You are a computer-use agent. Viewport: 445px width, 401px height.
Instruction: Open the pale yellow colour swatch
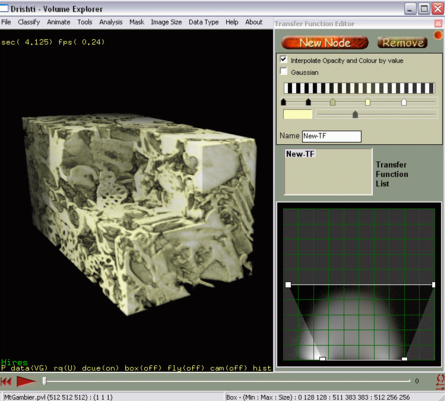pyautogui.click(x=298, y=114)
